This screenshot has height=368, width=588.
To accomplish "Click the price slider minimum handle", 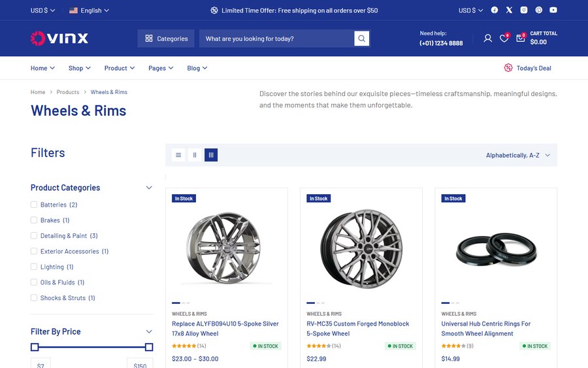I will tap(35, 347).
